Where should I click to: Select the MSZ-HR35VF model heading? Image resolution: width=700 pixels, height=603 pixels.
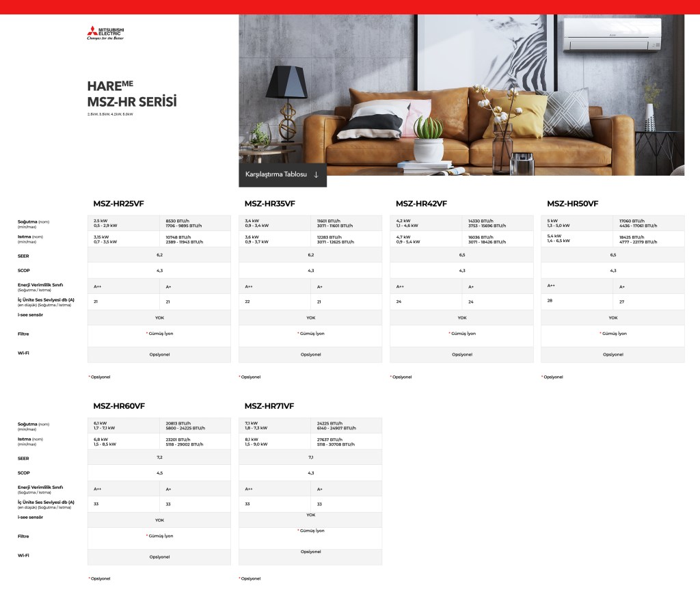pyautogui.click(x=269, y=203)
